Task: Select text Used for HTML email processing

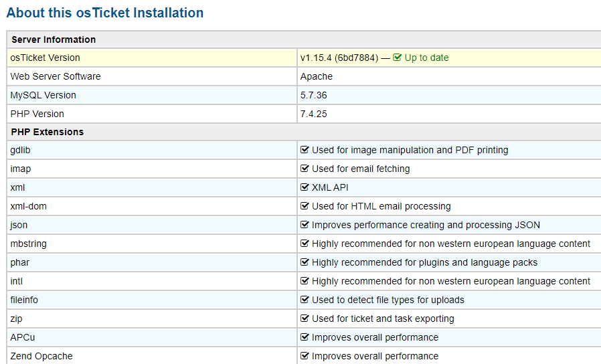Action: [381, 207]
